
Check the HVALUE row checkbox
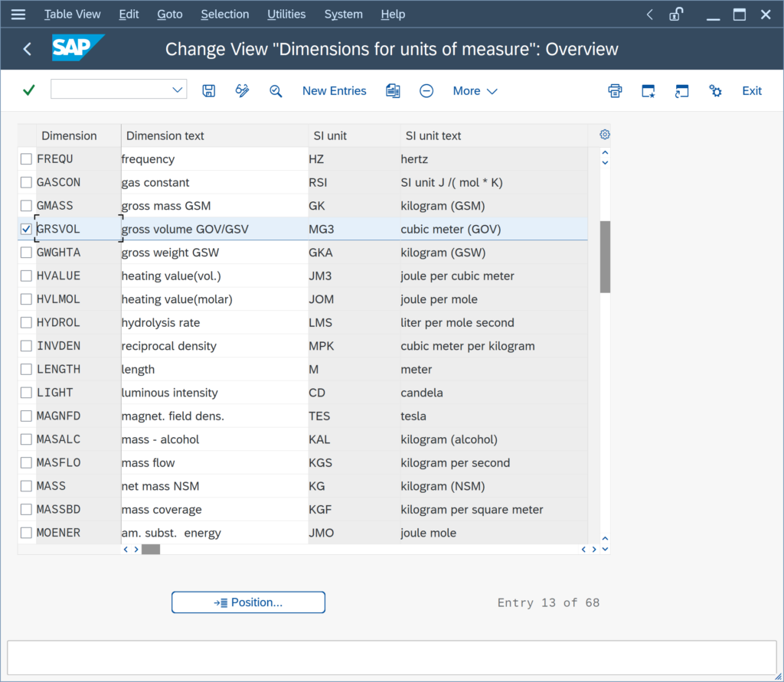pyautogui.click(x=26, y=276)
